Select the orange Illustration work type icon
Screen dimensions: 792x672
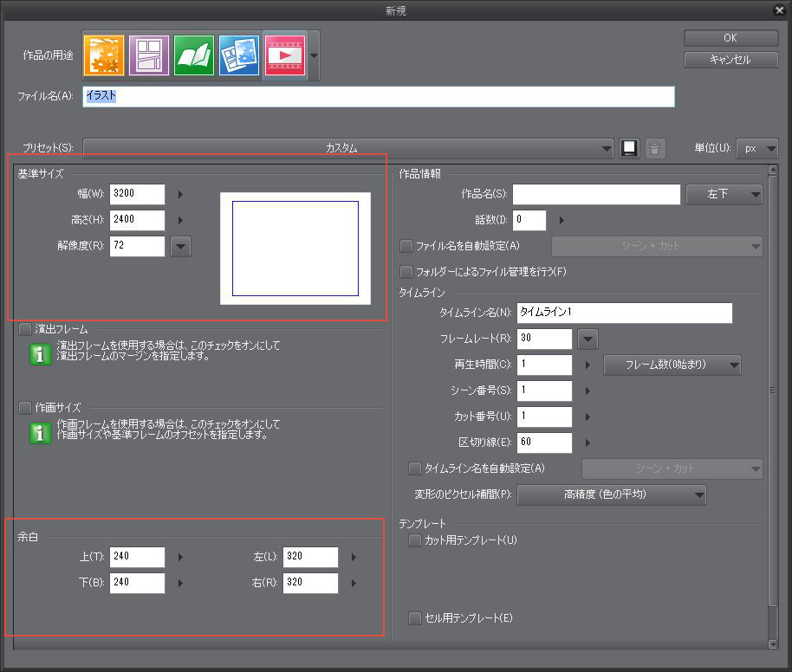[104, 55]
